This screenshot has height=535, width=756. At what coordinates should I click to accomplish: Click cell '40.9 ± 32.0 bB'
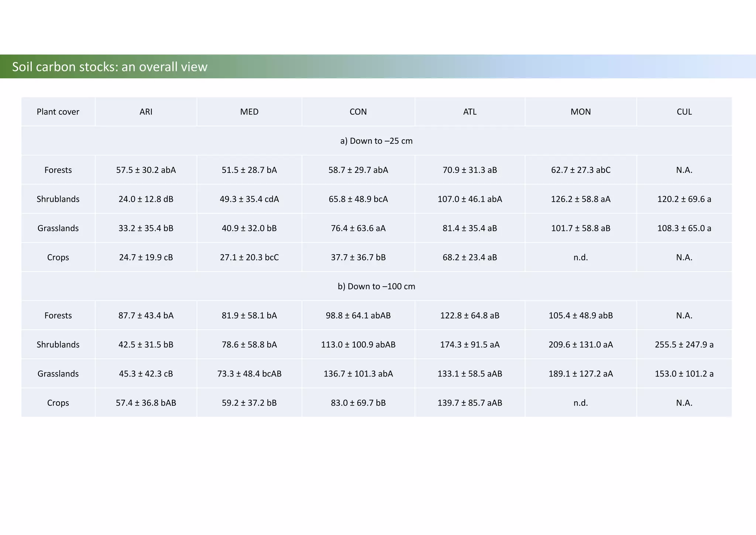[250, 228]
